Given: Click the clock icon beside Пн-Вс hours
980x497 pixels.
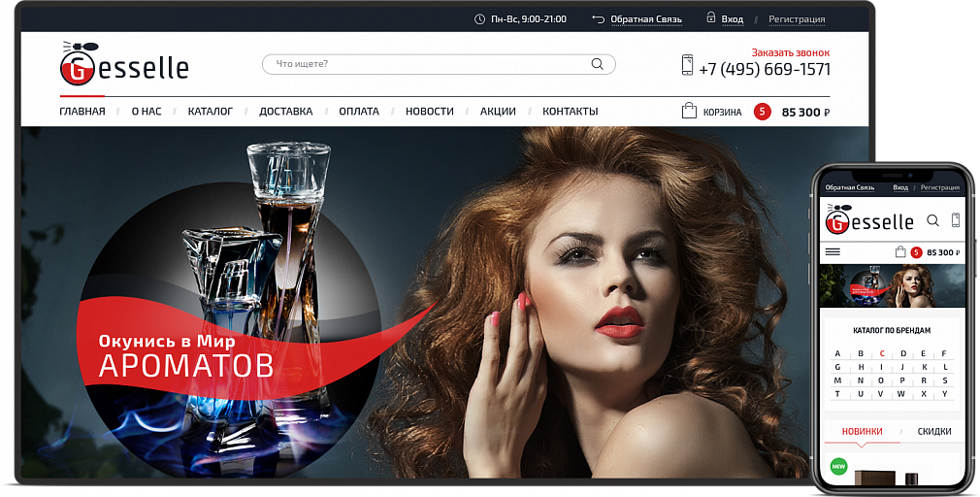Looking at the screenshot, I should (x=479, y=19).
